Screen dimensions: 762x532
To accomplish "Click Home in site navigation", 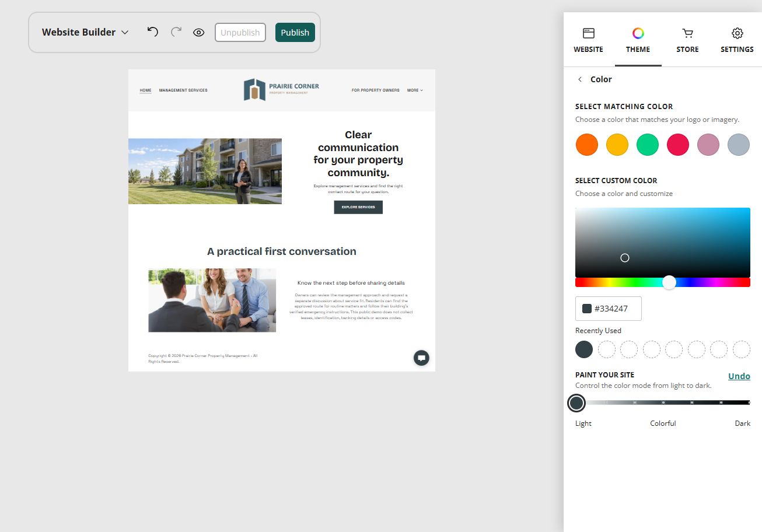I will (x=146, y=90).
